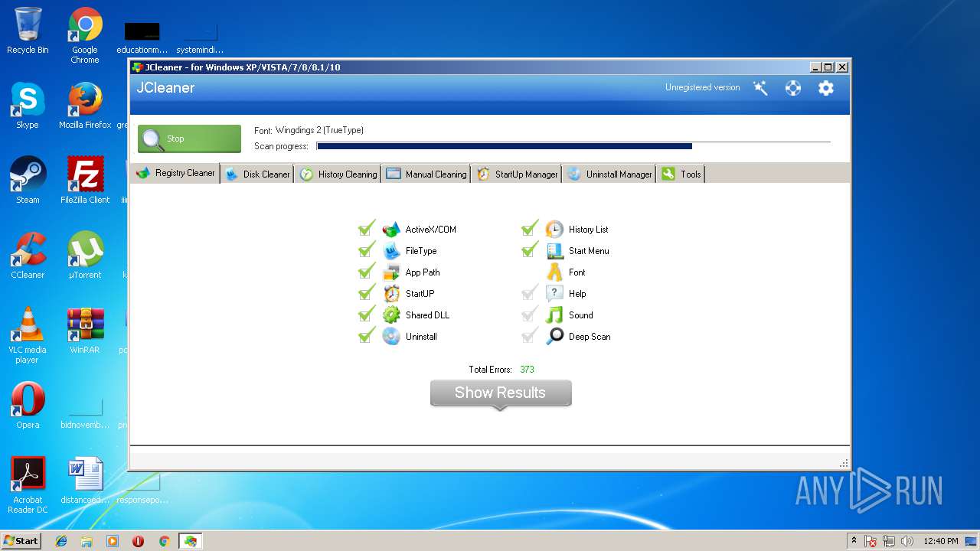The width and height of the screenshot is (980, 551).
Task: Switch to the Manual Cleaning tab
Action: 426,174
